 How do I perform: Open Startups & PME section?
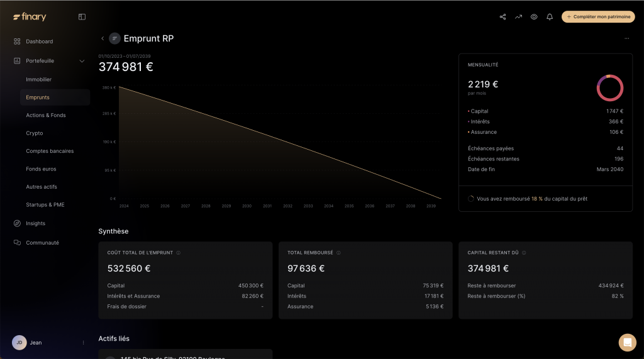[x=45, y=204]
